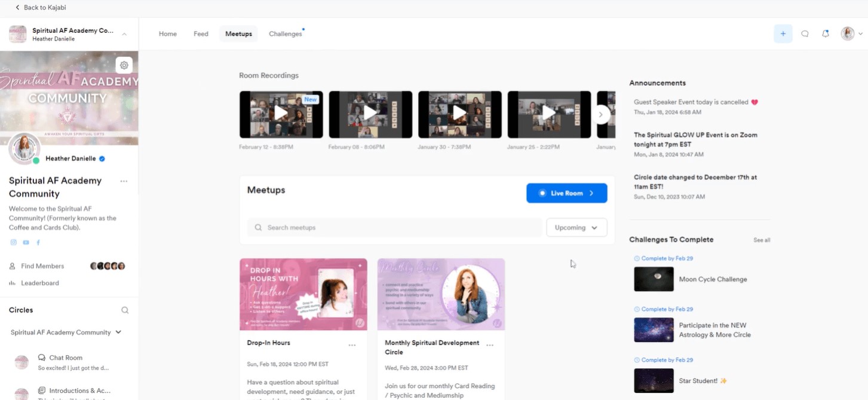This screenshot has height=400, width=868.
Task: Collapse the Spiritual AF Academy Community circles group
Action: (118, 332)
